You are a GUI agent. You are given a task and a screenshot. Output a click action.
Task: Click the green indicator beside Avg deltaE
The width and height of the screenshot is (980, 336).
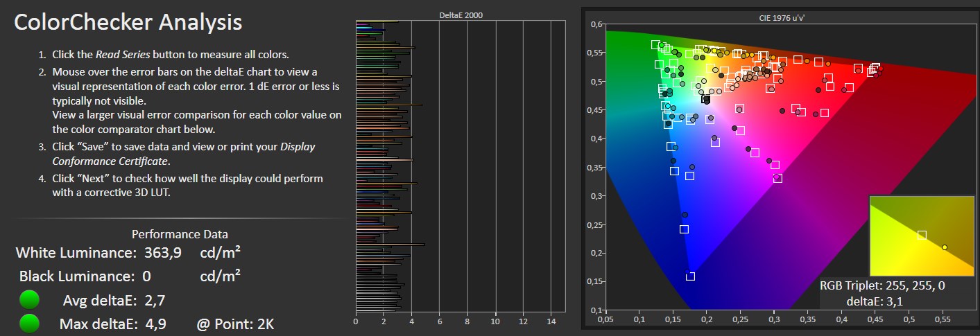29,301
